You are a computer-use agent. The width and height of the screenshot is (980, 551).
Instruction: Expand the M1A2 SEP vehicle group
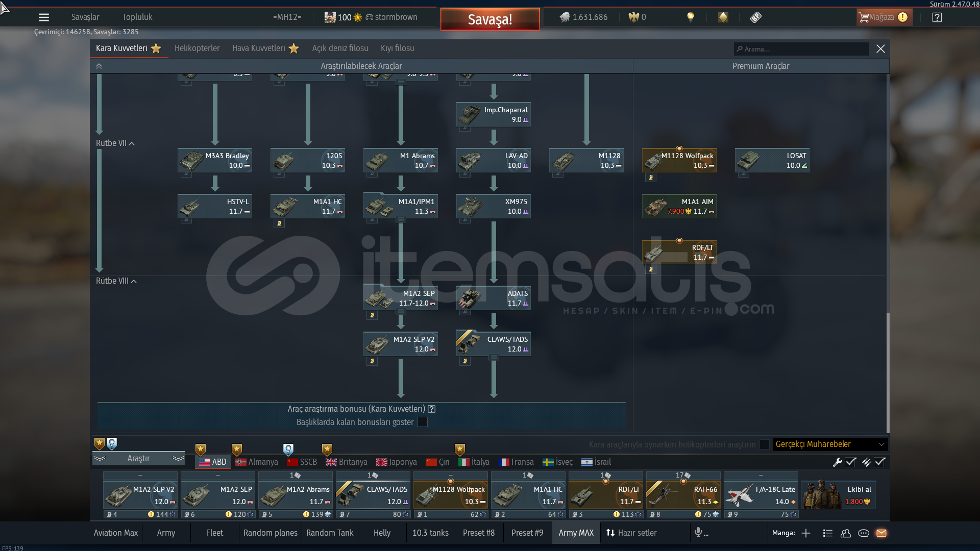click(401, 311)
